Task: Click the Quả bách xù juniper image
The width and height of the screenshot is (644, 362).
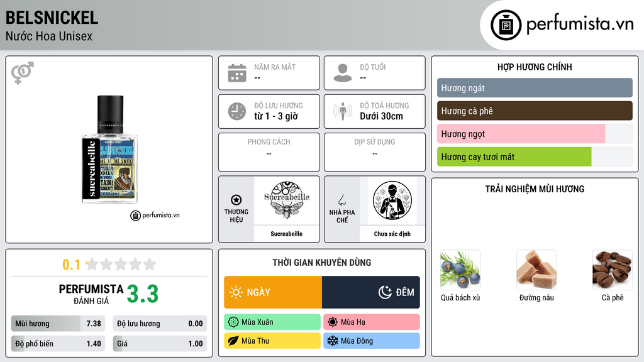Action: click(x=460, y=270)
